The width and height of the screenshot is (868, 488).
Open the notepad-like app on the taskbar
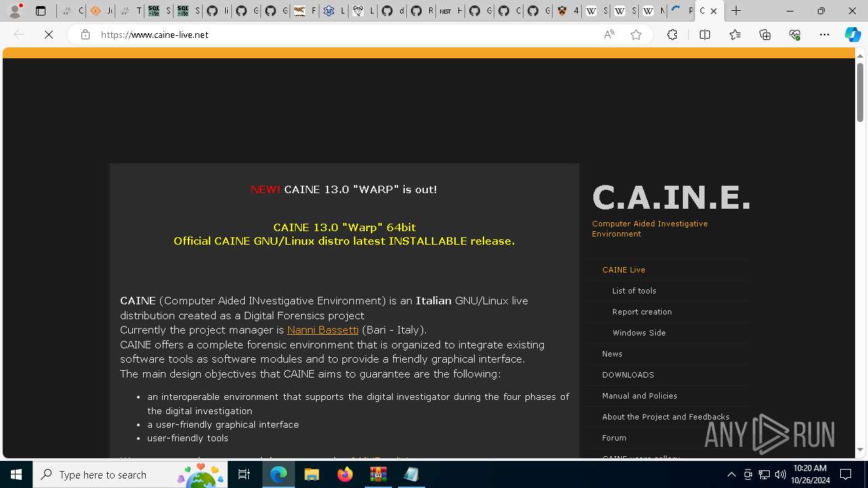click(411, 474)
